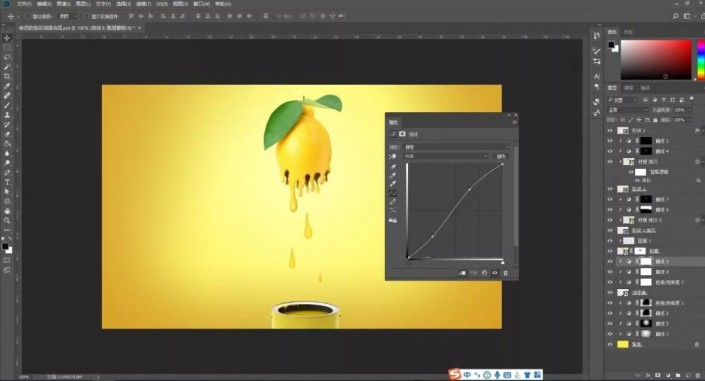The image size is (705, 381).
Task: Switch to the Channels tab beside Layers
Action: pos(629,88)
